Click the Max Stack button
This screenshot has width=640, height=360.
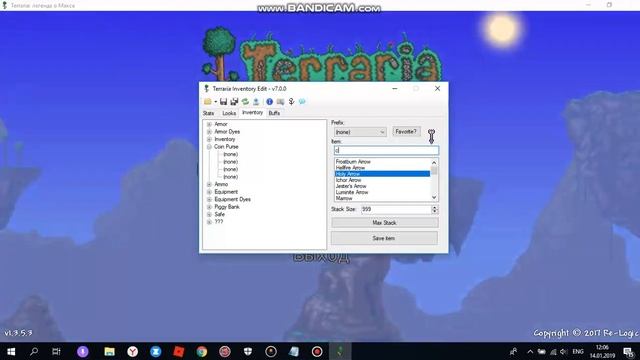384,223
